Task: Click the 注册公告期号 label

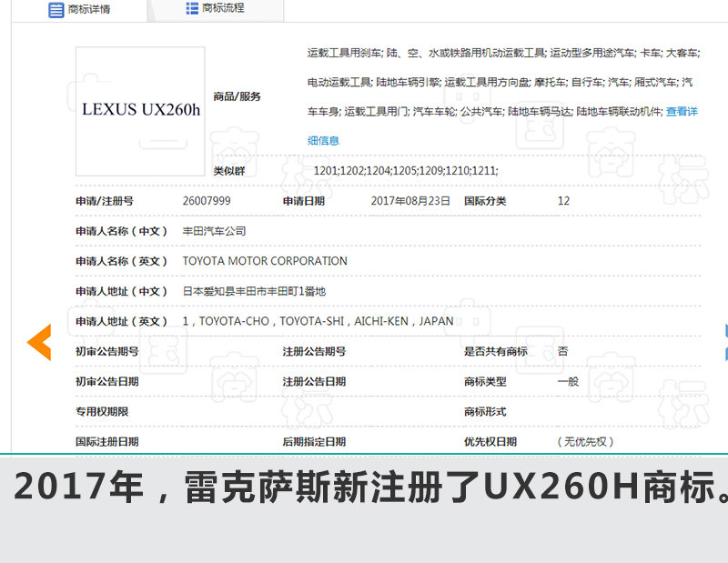Action: 314,351
